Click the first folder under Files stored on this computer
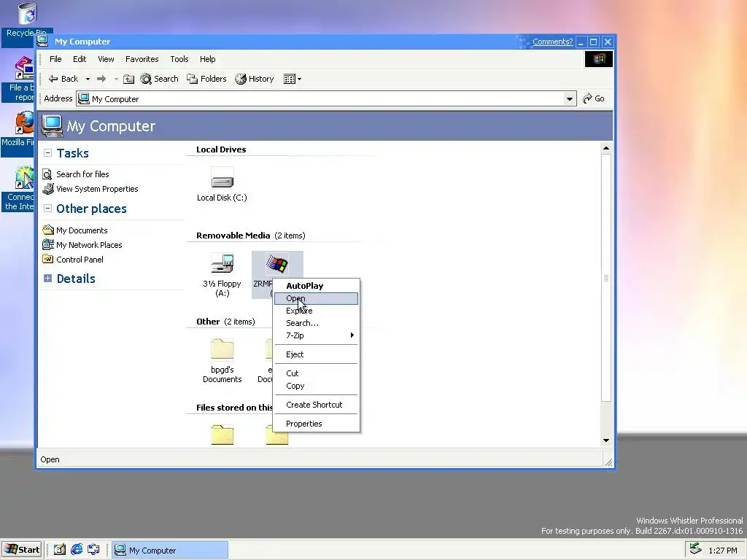The height and width of the screenshot is (560, 747). click(222, 435)
